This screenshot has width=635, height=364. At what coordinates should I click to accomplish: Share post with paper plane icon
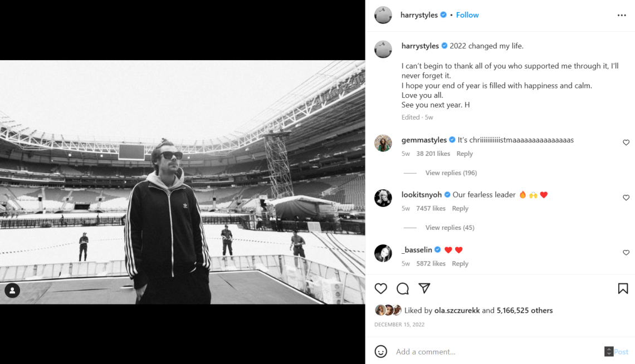point(424,288)
